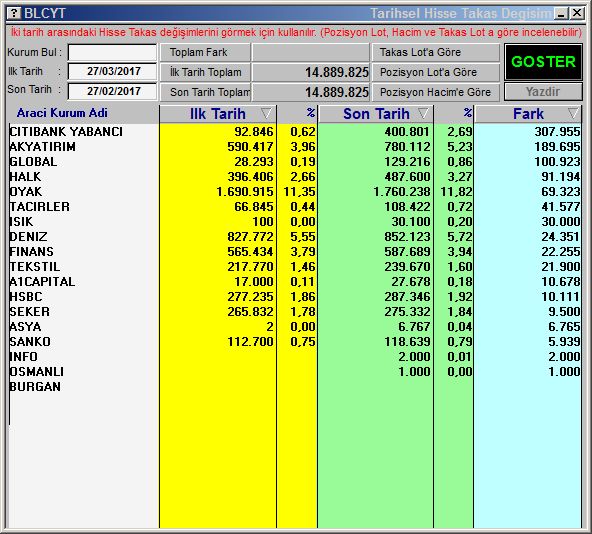Click the question mark help icon

14,13
